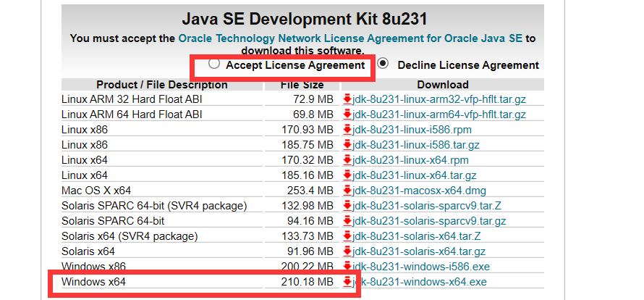
Task: Download jdk-8u231-linux-x64.rpm
Action: (410, 160)
